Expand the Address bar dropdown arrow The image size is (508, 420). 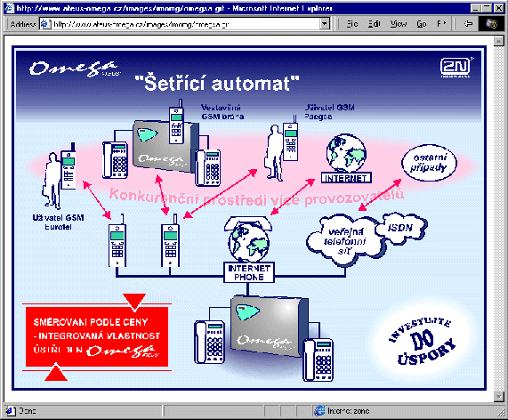tap(325, 24)
